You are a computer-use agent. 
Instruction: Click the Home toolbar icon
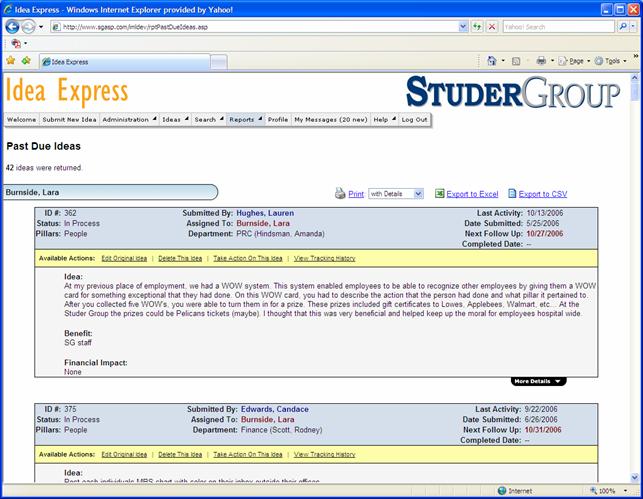click(491, 61)
